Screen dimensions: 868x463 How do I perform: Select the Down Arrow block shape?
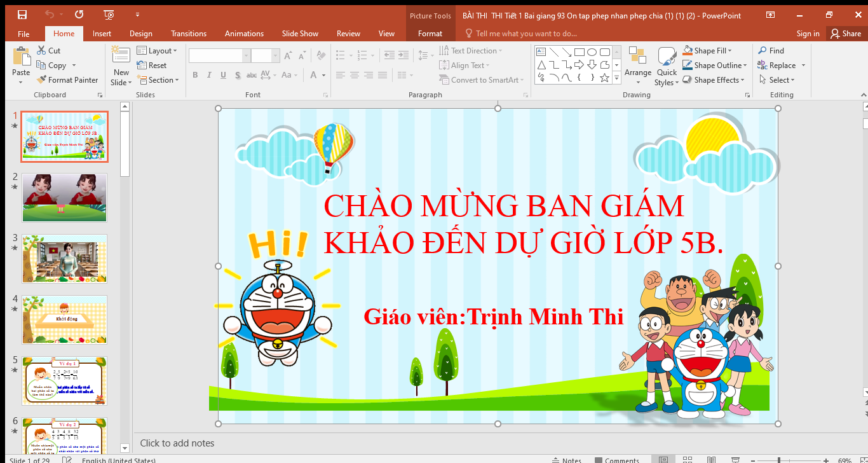[592, 65]
